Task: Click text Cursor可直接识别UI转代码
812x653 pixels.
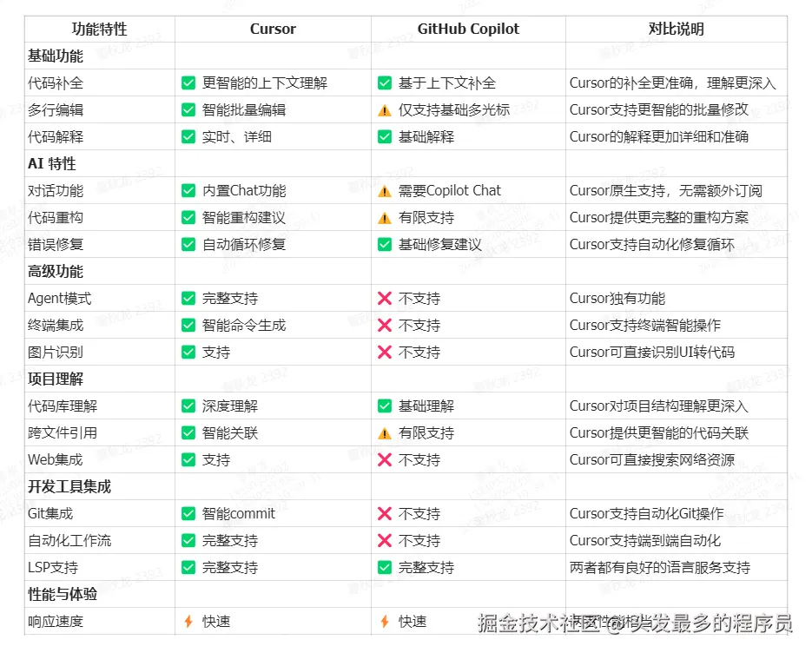Action: 652,353
